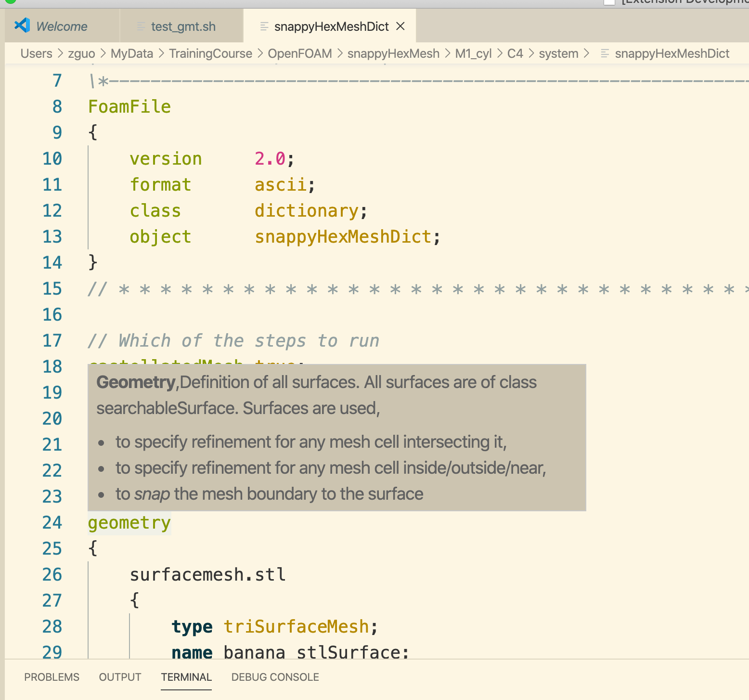Switch to the PROBLEMS panel tab
Viewport: 749px width, 700px height.
coord(52,677)
